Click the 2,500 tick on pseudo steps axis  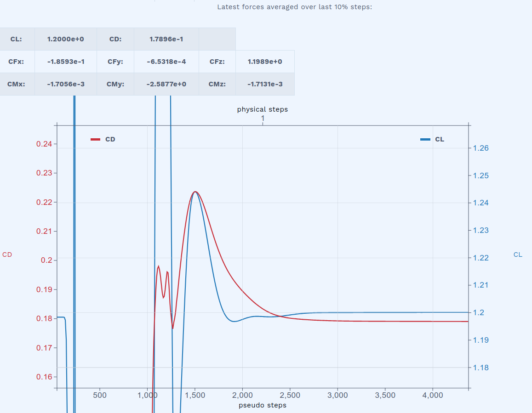point(290,396)
